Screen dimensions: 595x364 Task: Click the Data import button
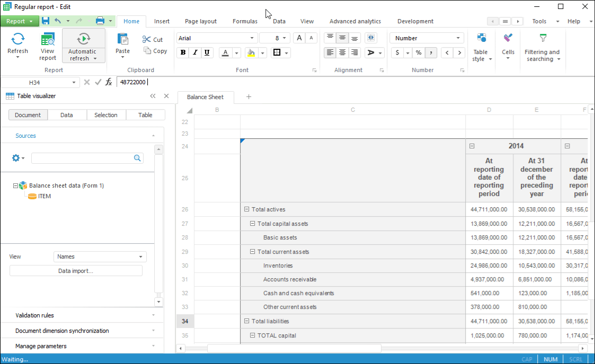[x=76, y=271]
